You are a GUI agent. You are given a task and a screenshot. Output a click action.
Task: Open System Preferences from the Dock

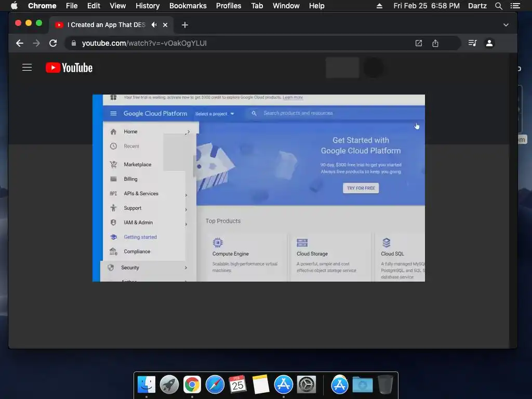[307, 385]
